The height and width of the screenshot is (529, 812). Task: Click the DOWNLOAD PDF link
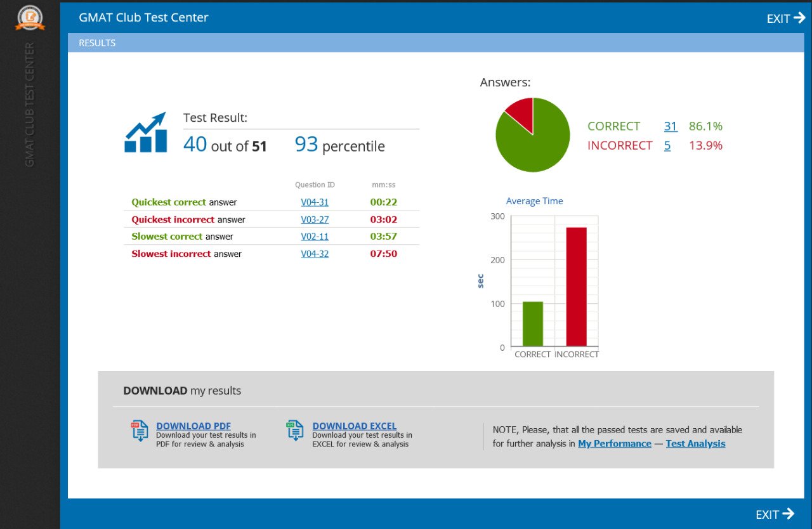(193, 426)
